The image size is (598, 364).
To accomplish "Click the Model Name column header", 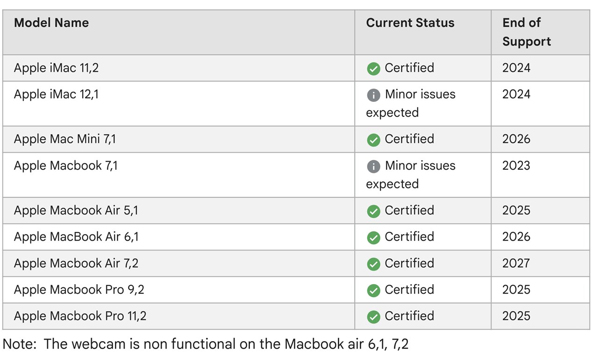I will coord(51,23).
